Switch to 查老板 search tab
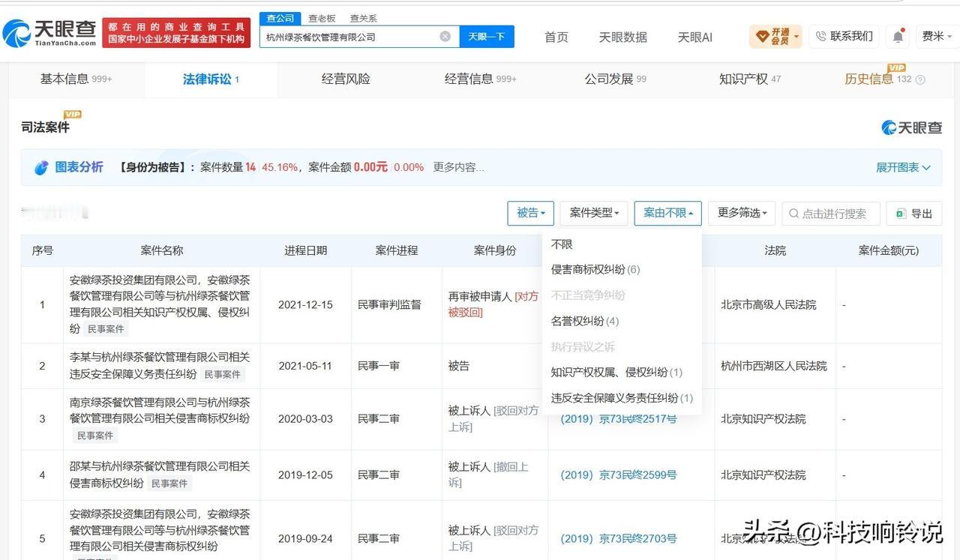The height and width of the screenshot is (560, 960). [322, 18]
